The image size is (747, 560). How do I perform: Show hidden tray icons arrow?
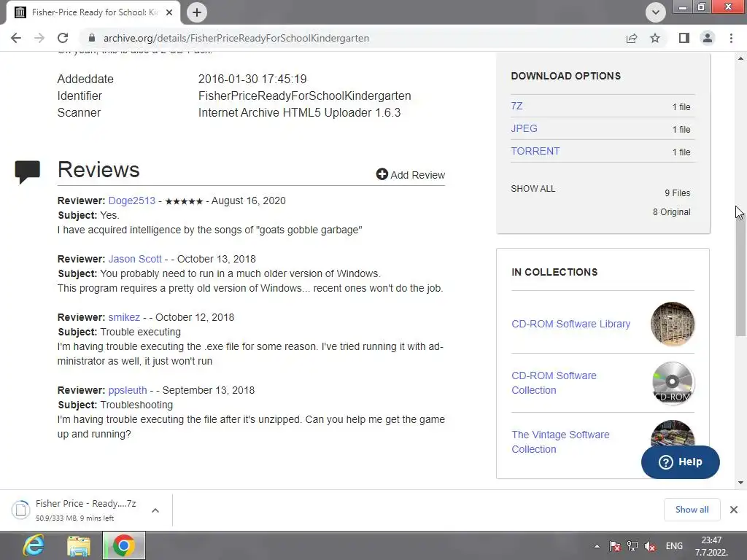click(597, 546)
